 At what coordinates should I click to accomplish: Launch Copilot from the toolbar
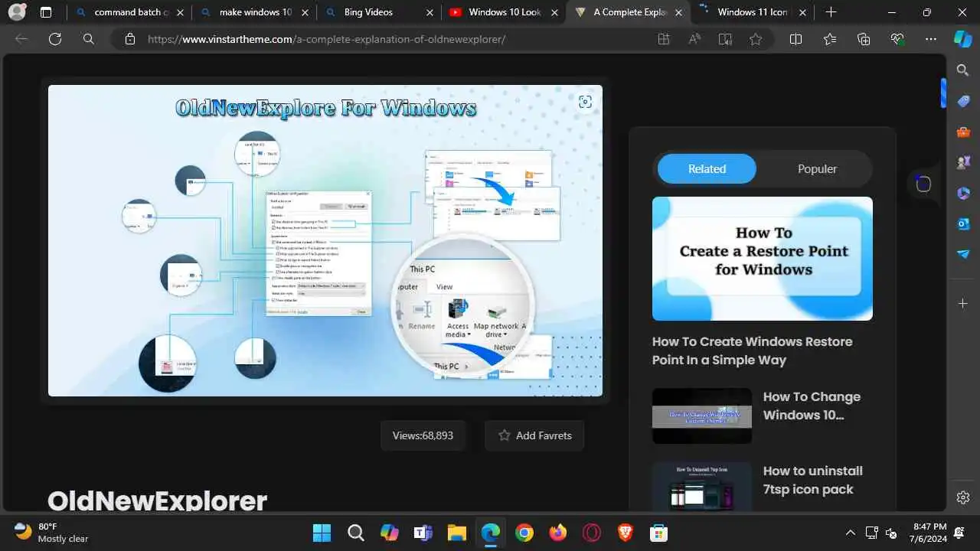click(x=962, y=39)
